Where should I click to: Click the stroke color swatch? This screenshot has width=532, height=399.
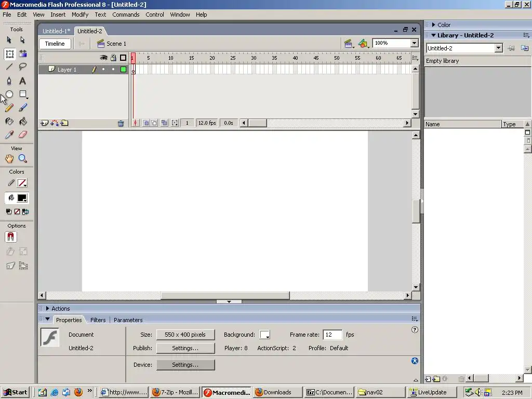(x=22, y=183)
